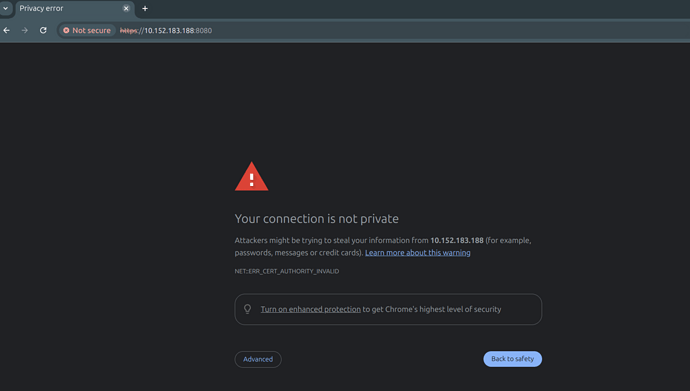Image resolution: width=690 pixels, height=391 pixels.
Task: Open Learn more about this warning link
Action: pyautogui.click(x=418, y=252)
